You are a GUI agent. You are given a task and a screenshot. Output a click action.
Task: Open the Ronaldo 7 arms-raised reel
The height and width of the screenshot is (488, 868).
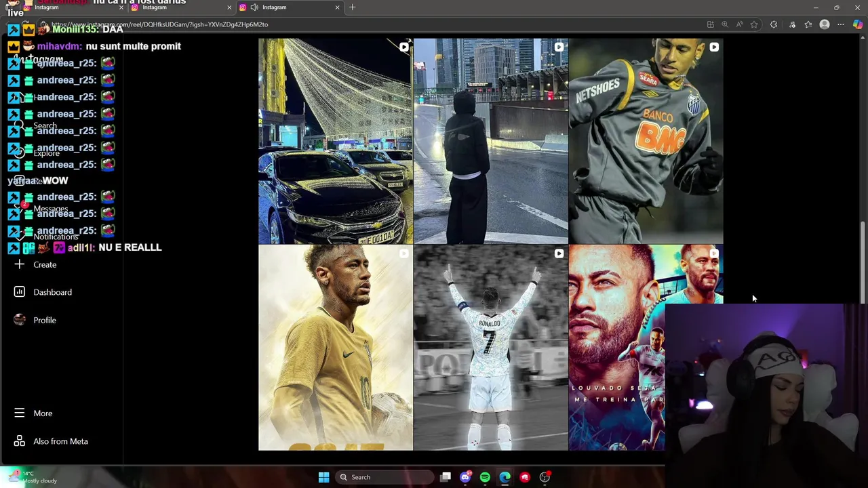490,348
